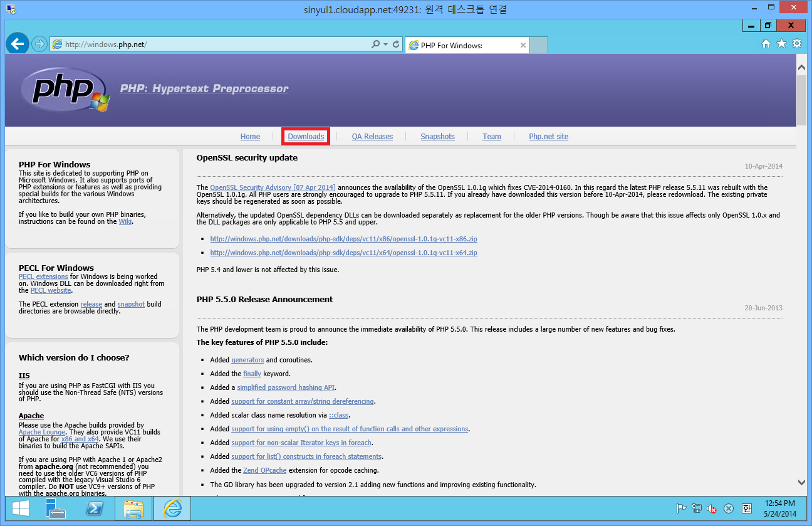Open the Downloads navigation link
Image resolution: width=812 pixels, height=526 pixels.
(x=306, y=136)
